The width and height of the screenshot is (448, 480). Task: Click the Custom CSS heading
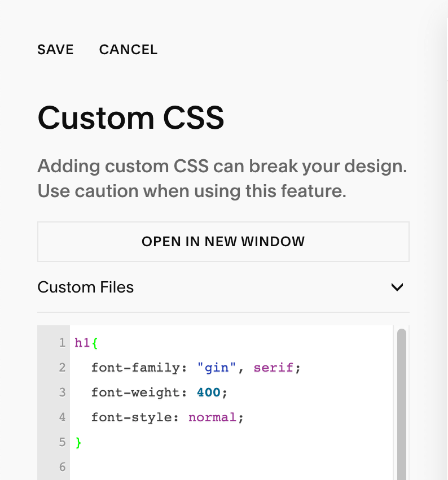coord(131,118)
